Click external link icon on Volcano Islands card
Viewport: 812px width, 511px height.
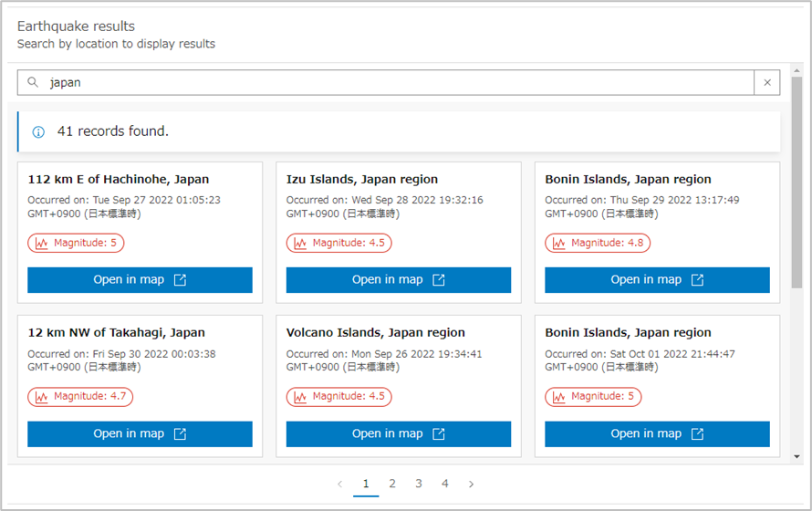pos(438,434)
